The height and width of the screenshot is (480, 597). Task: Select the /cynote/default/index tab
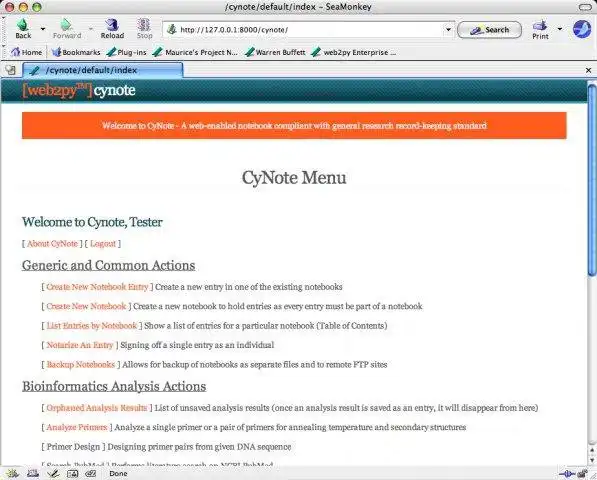pos(103,70)
